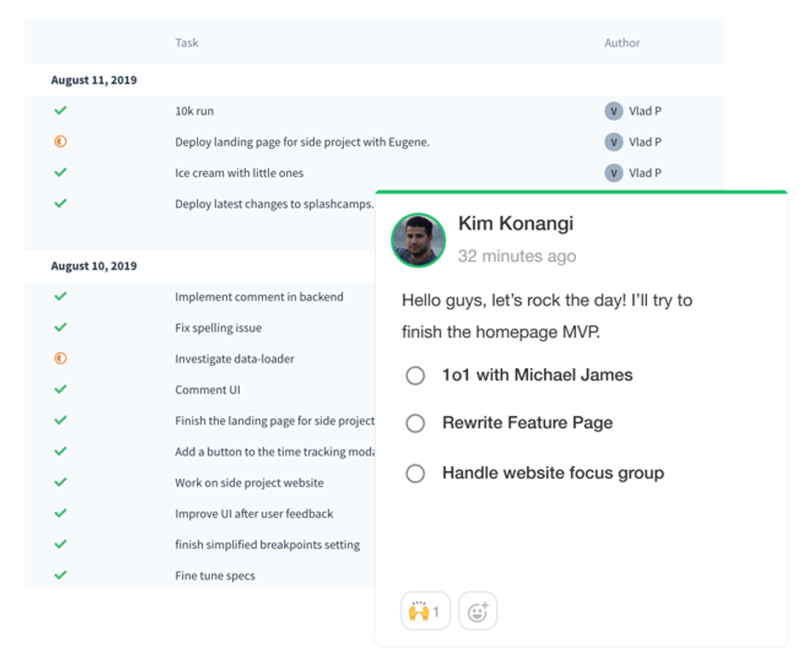Expand the August 11, 2019 date group
811x672 pixels.
click(x=94, y=80)
